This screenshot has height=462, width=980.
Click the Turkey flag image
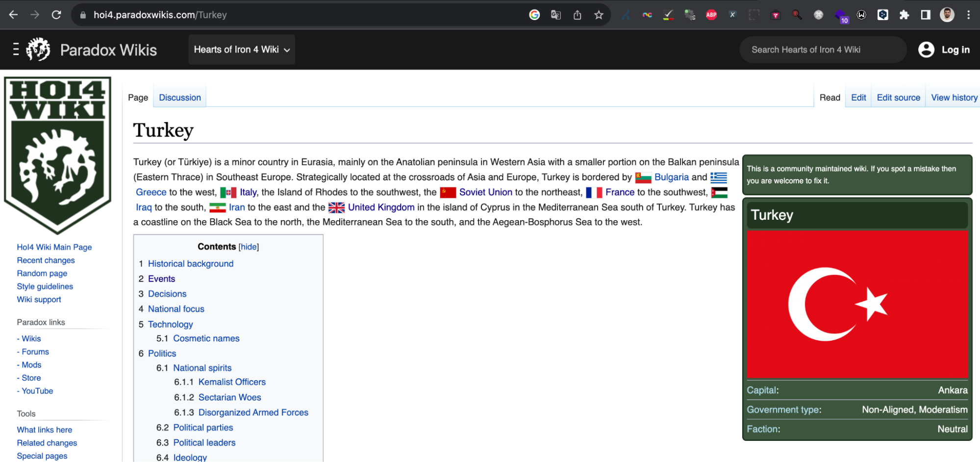point(857,304)
